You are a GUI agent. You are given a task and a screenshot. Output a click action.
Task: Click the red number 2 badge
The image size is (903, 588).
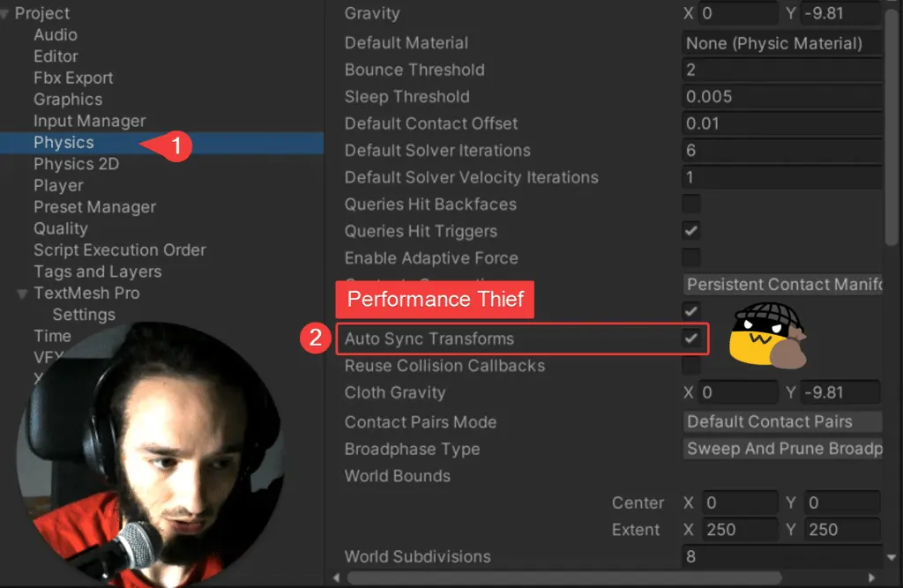[x=315, y=339]
